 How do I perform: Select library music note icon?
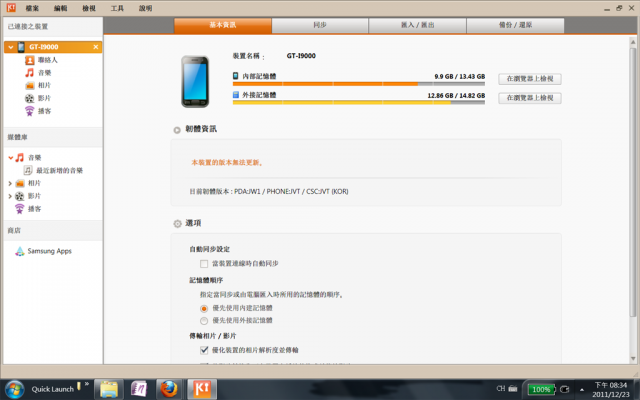point(20,158)
